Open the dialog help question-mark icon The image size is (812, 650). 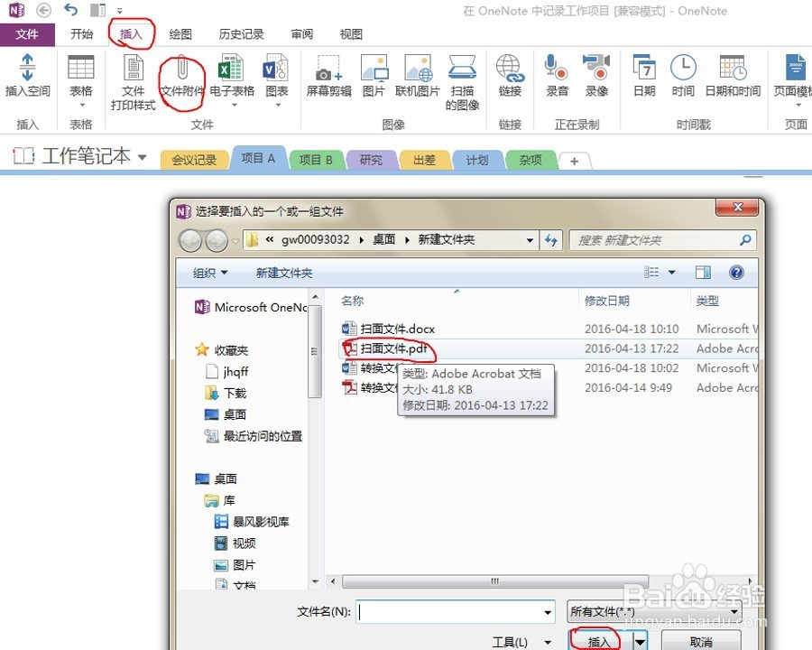(736, 272)
